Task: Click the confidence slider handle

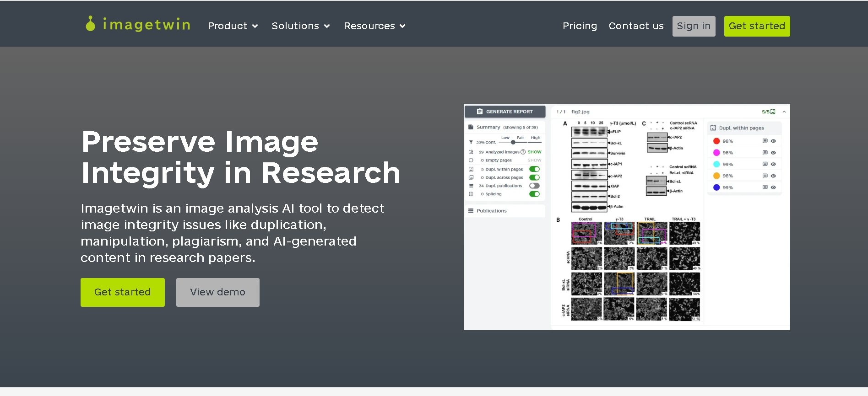Action: click(513, 142)
